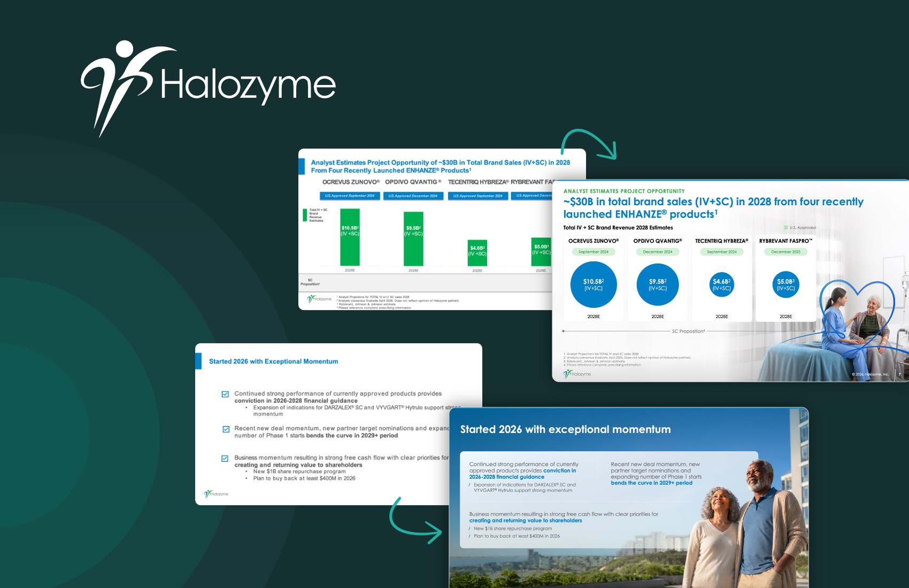Click the 'Total IV + SC Brand Revenue Estimates' chart legend

(x=315, y=215)
